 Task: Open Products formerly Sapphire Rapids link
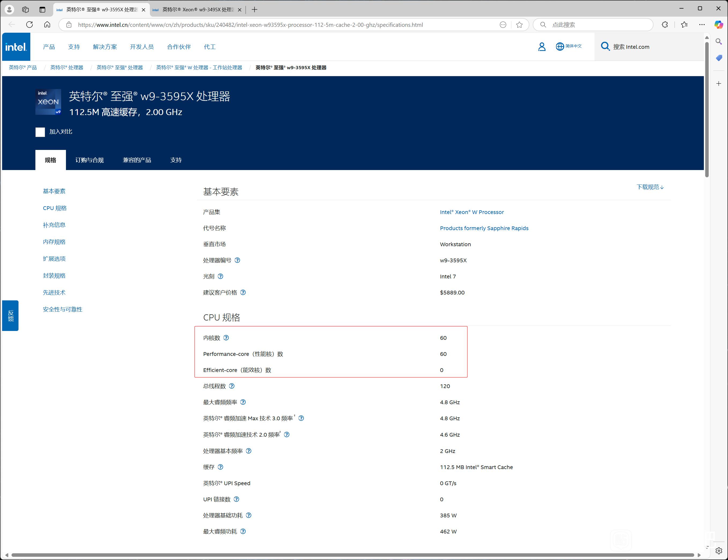coord(484,228)
